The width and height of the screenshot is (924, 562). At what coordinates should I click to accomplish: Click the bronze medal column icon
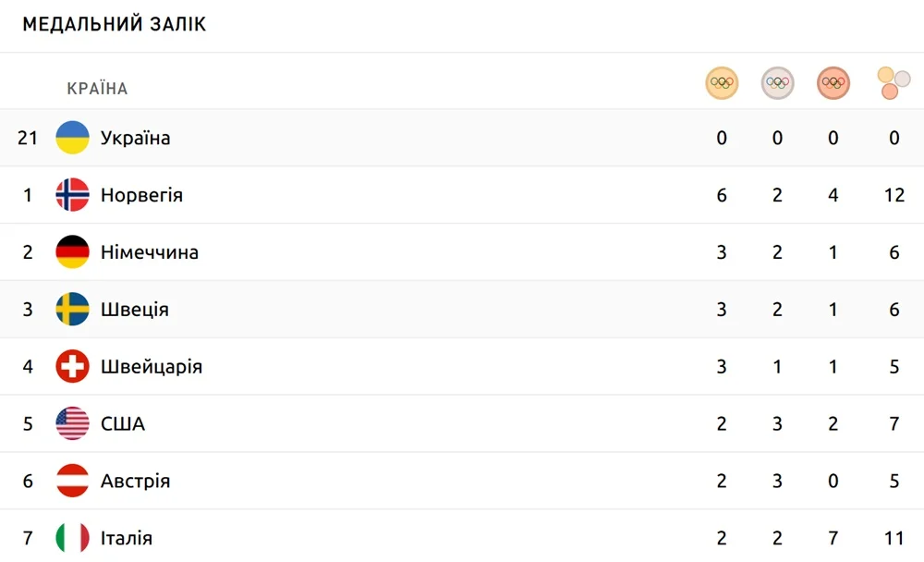[833, 83]
